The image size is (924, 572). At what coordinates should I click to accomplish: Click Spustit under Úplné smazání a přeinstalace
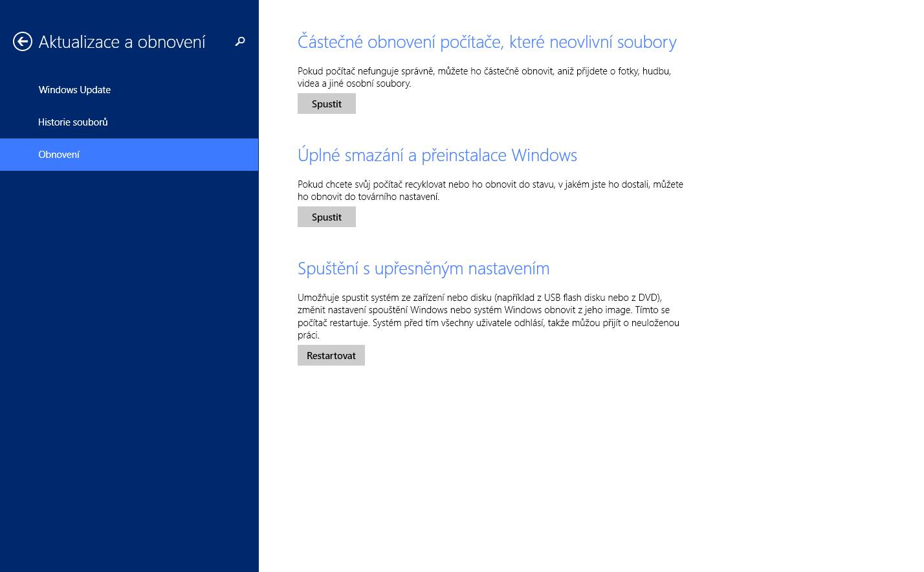click(327, 217)
